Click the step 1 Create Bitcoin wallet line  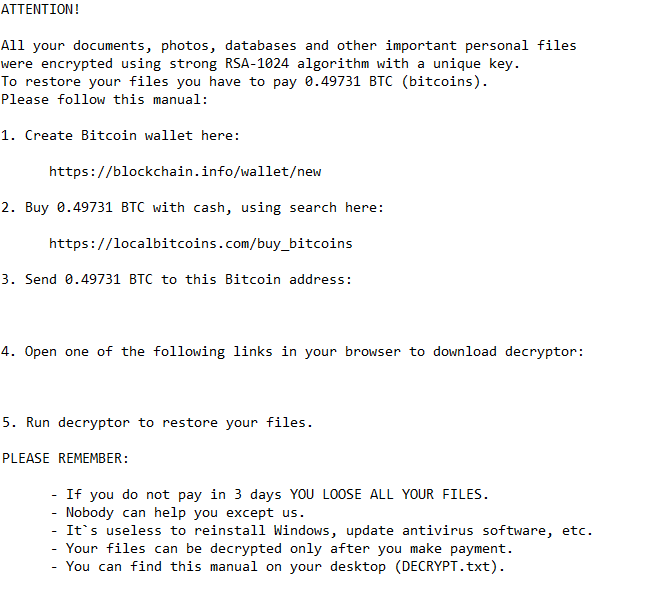coord(120,135)
